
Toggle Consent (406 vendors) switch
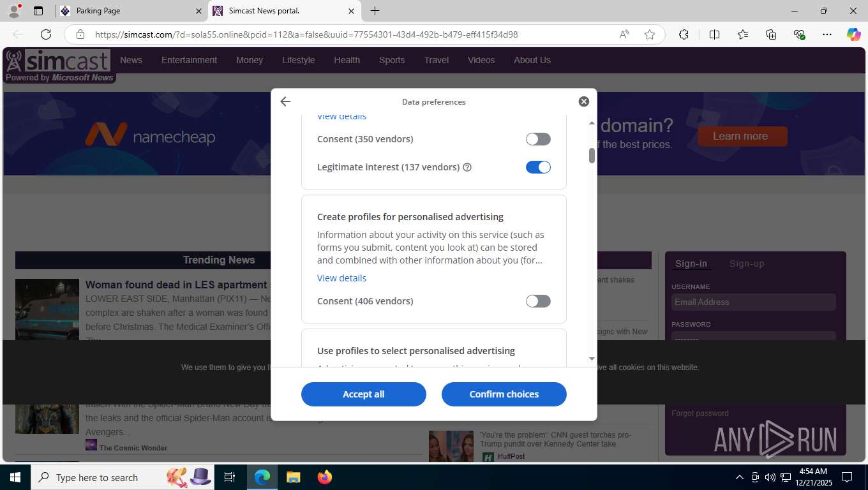(538, 301)
